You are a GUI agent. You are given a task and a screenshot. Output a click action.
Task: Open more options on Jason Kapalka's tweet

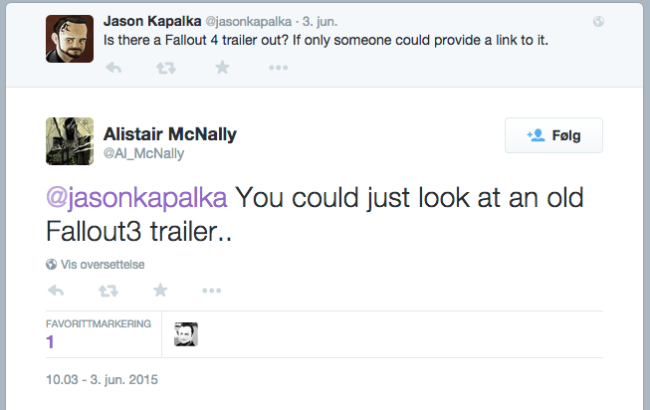[278, 68]
